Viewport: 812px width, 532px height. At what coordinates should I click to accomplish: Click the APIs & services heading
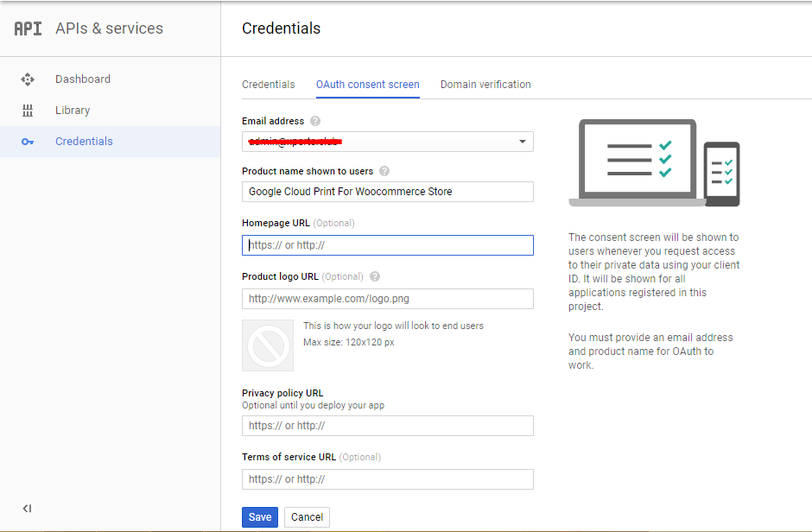109,28
